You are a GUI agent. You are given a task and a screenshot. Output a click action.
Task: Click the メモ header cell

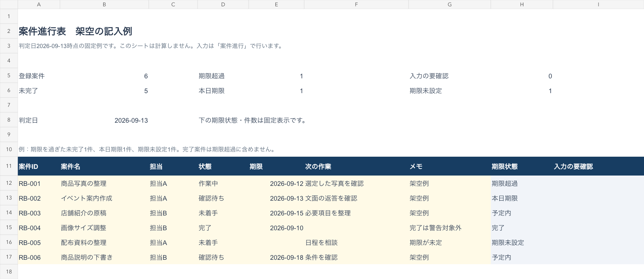(450, 166)
